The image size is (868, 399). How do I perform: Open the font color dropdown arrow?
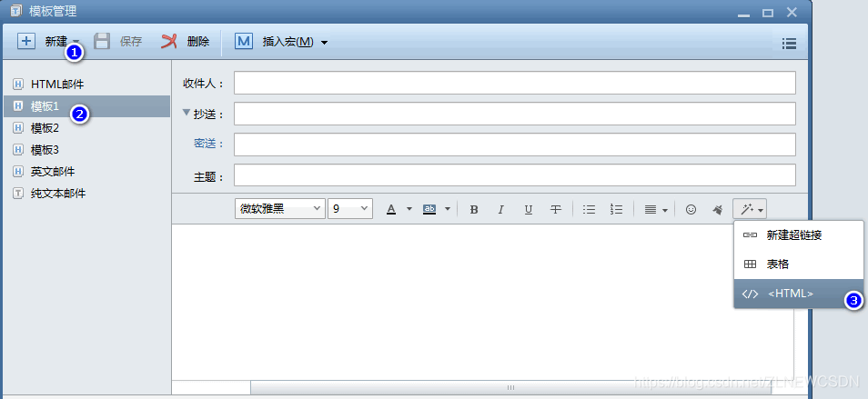(409, 209)
